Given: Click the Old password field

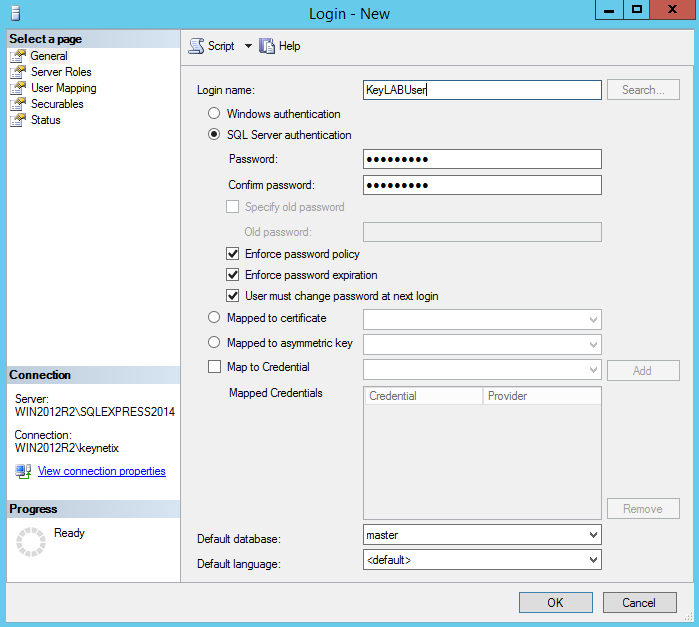Looking at the screenshot, I should 482,232.
